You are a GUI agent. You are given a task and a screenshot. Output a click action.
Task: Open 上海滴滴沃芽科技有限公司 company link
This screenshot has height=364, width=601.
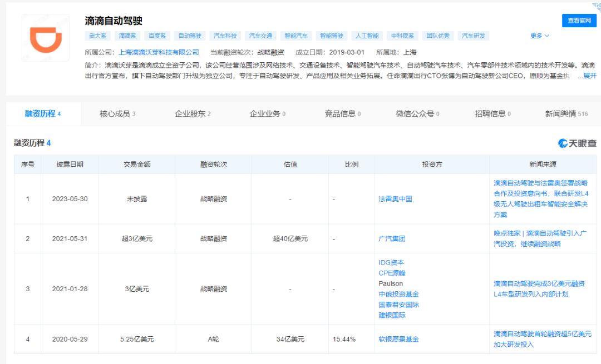click(x=159, y=52)
